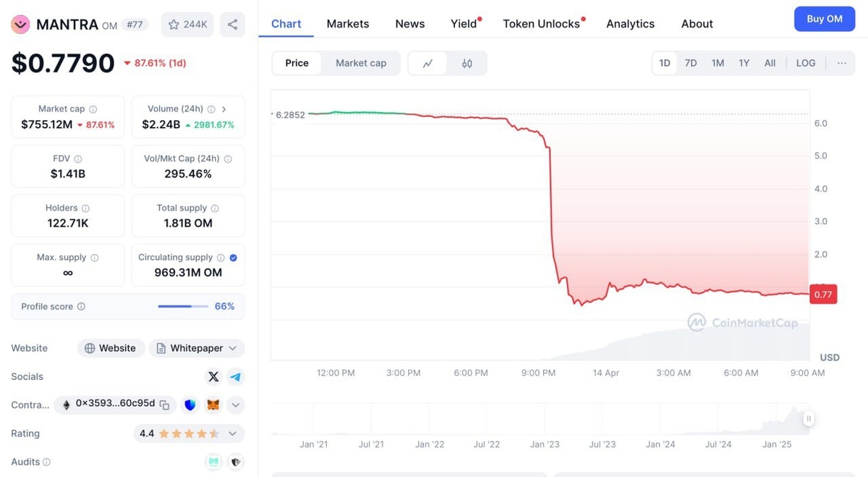Set chart range to 1Y
Screen dimensions: 868x477
[744, 64]
